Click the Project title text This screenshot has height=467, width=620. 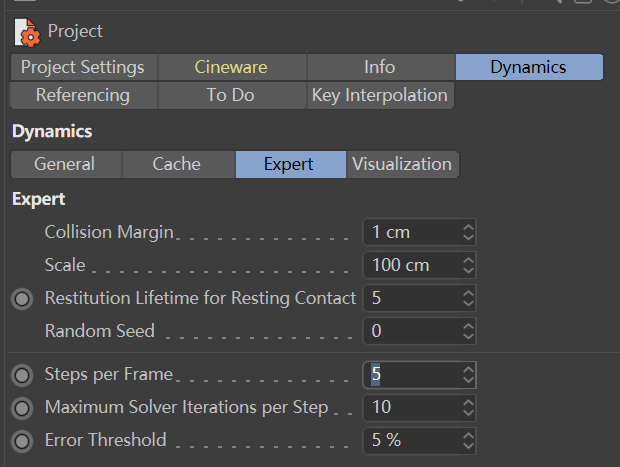click(75, 32)
